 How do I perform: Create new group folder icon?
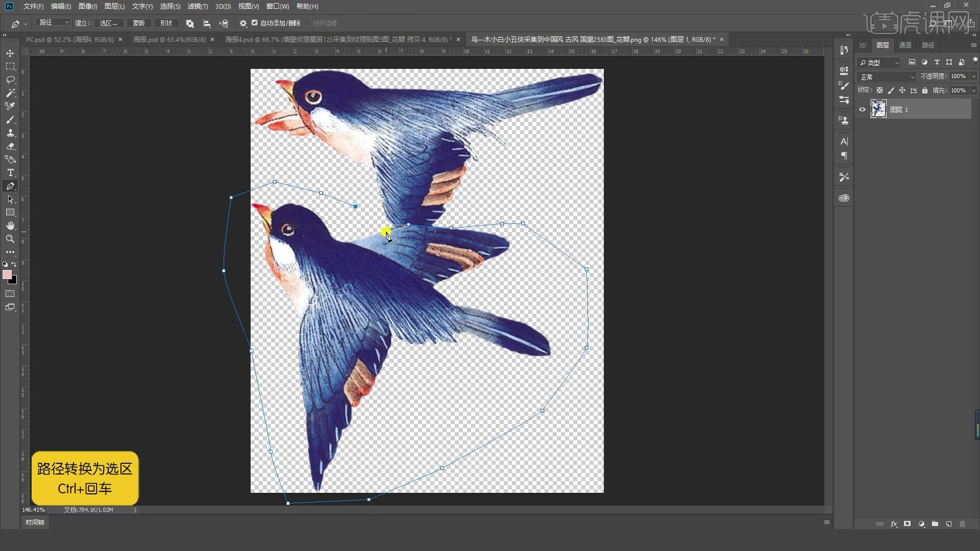pyautogui.click(x=935, y=524)
